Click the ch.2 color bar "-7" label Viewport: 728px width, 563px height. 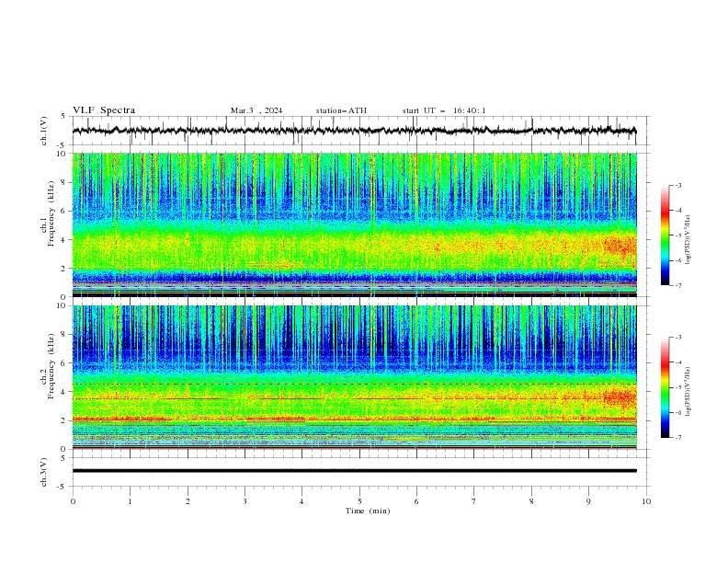pos(677,438)
